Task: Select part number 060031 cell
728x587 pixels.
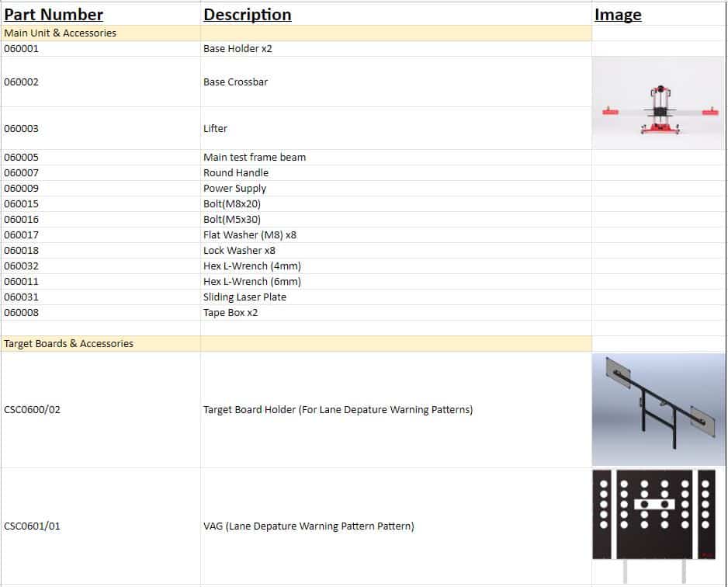Action: point(100,297)
